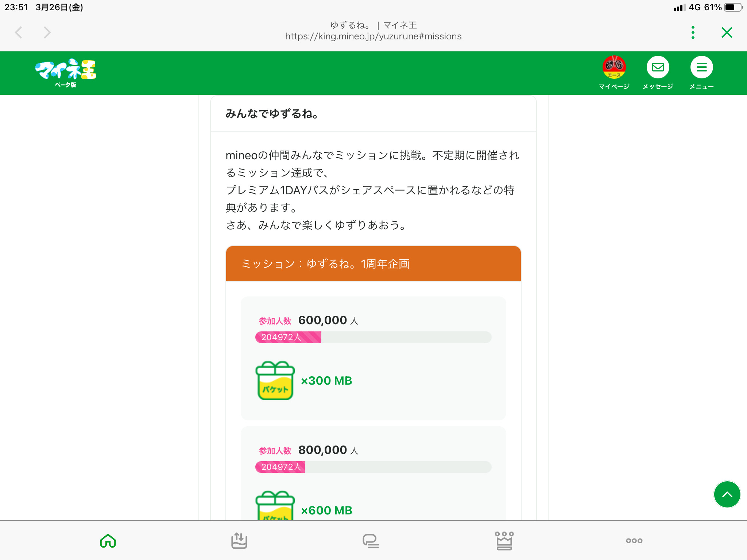This screenshot has width=747, height=560.
Task: Tap the chat bubbles icon in bottom bar
Action: 371,541
